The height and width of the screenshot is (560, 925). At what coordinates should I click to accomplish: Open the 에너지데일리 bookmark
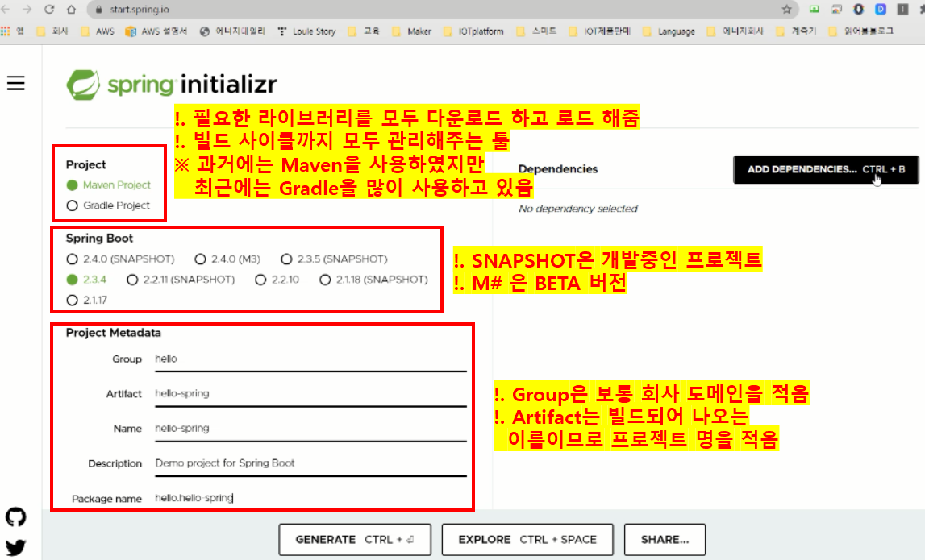click(x=232, y=31)
